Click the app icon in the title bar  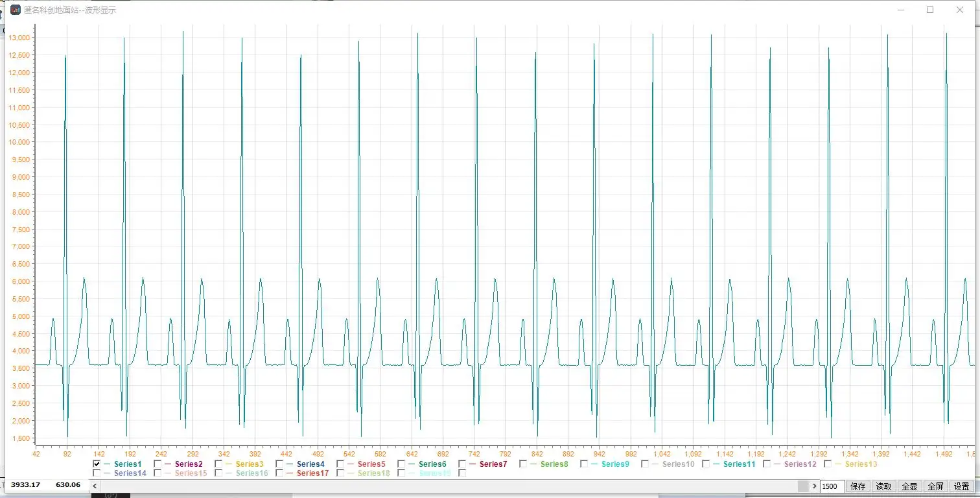point(16,10)
